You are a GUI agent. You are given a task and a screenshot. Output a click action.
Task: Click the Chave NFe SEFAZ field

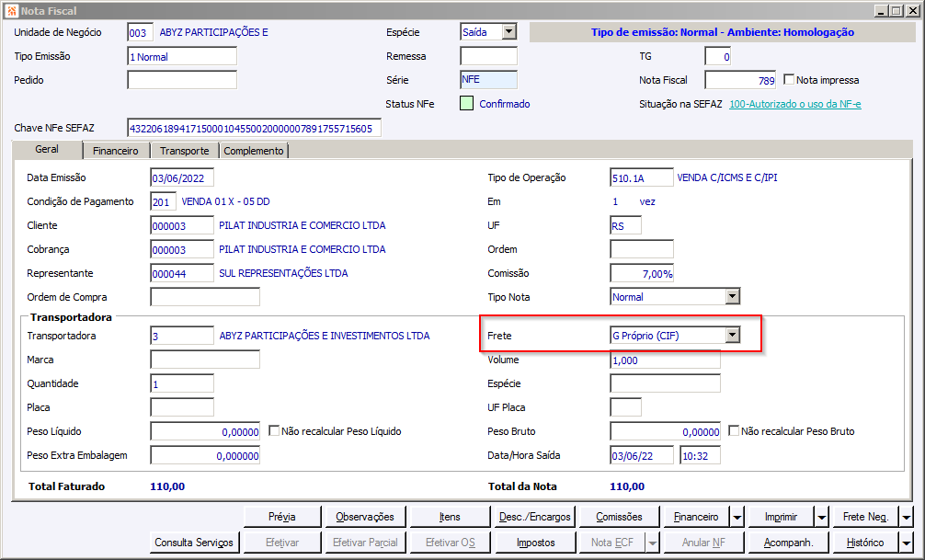coord(255,128)
